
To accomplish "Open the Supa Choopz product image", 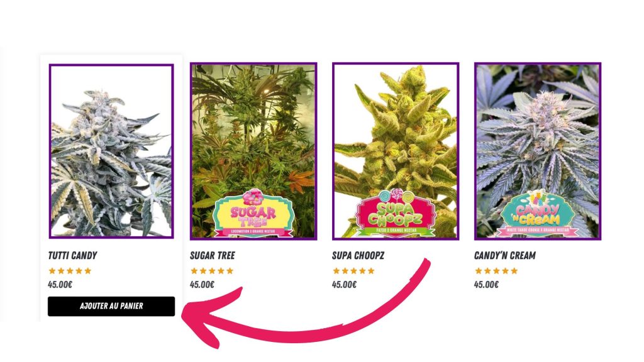I will pos(396,151).
